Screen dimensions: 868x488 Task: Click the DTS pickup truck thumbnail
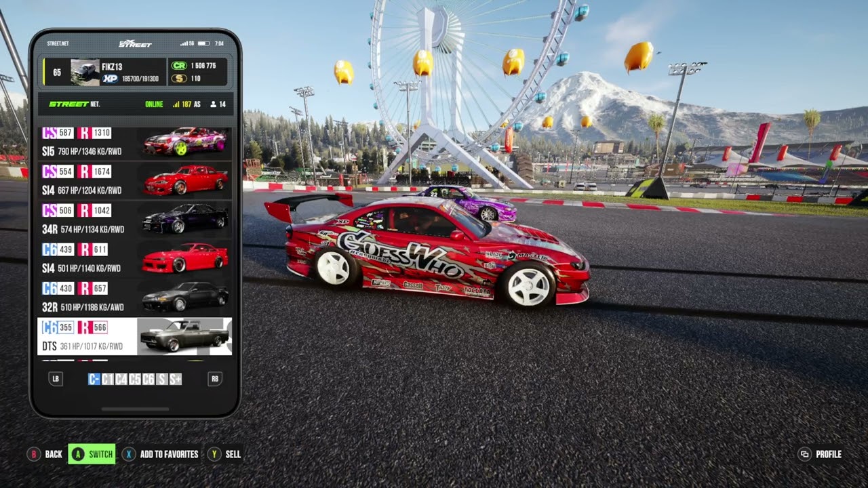(184, 336)
